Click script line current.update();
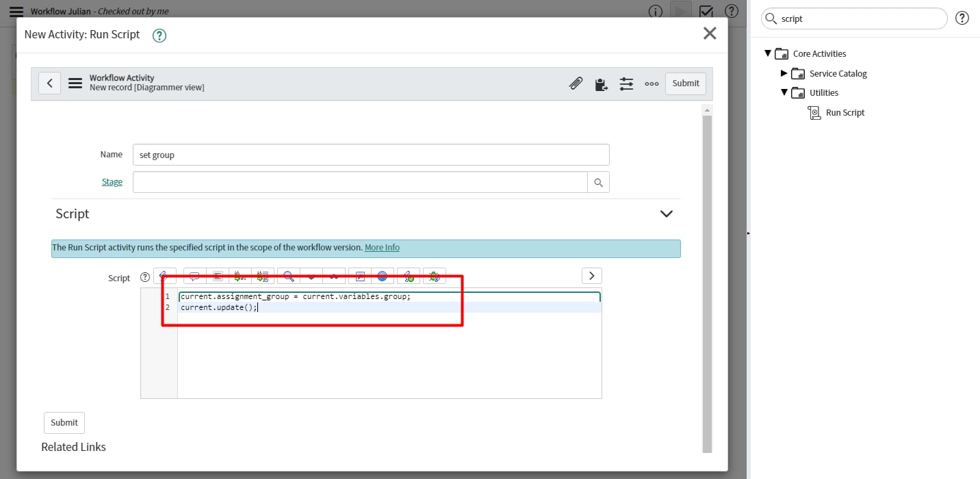Image resolution: width=980 pixels, height=479 pixels. point(219,307)
